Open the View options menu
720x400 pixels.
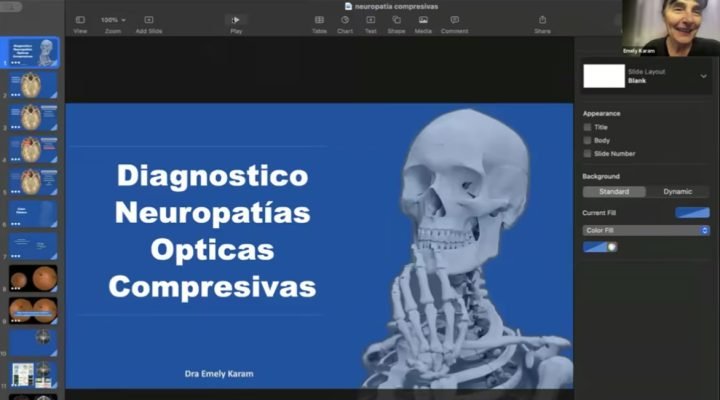point(80,19)
